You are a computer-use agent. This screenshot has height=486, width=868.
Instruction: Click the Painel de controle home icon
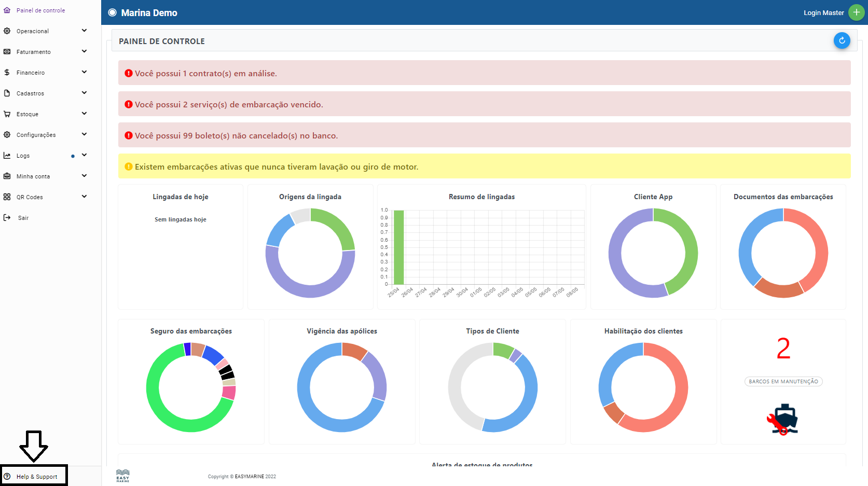point(7,10)
